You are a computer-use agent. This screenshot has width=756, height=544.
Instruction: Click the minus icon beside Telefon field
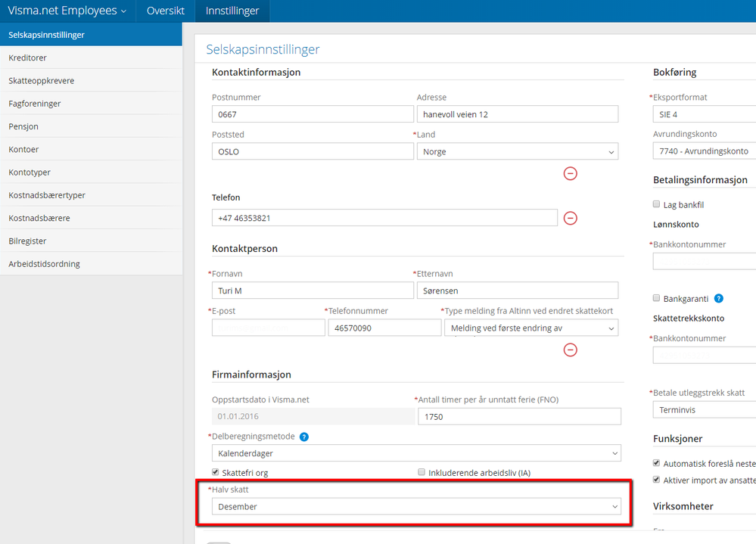(x=571, y=218)
